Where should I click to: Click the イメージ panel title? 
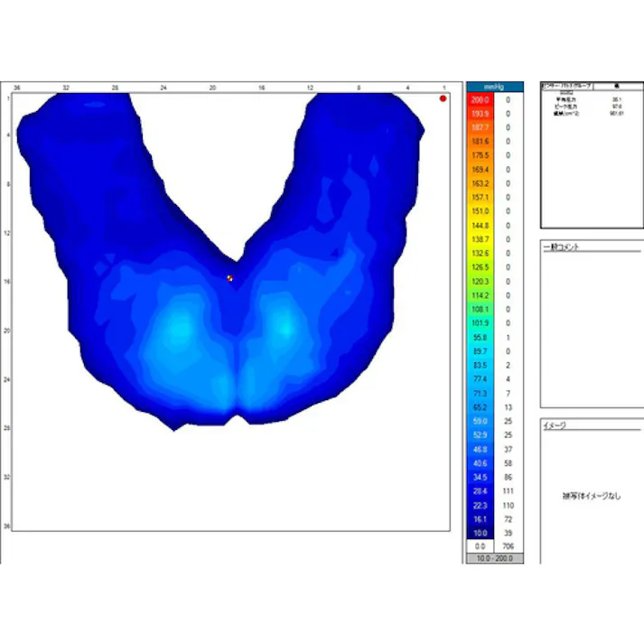(x=555, y=425)
